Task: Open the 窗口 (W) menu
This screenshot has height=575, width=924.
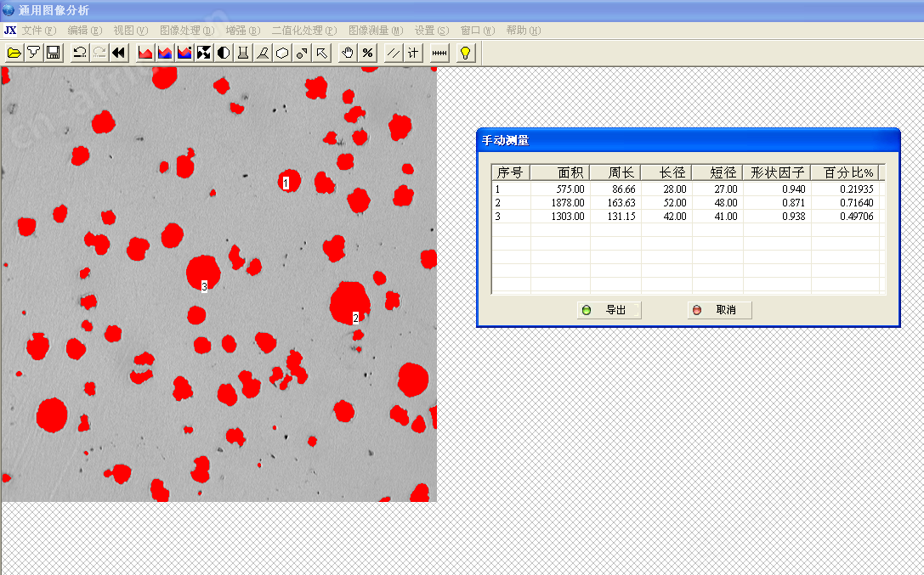Action: tap(478, 30)
